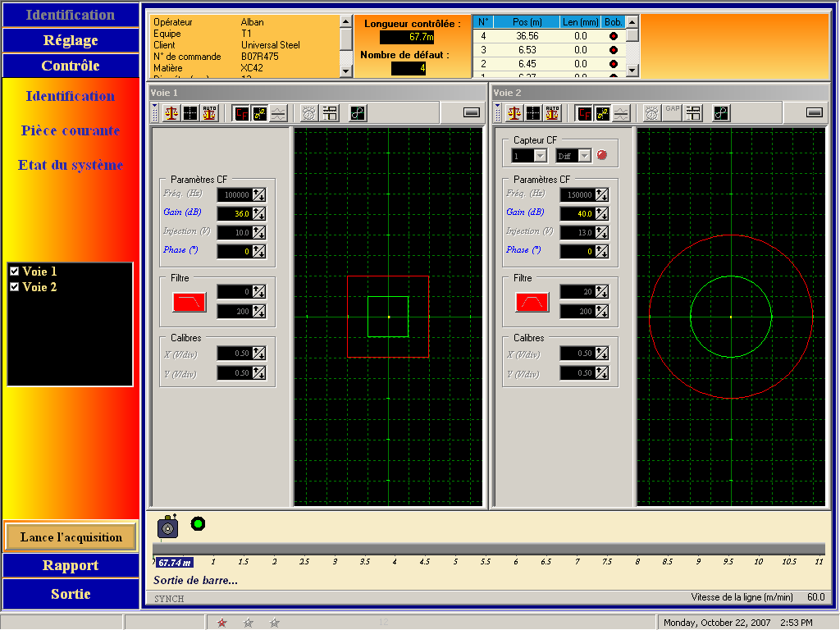Screen dimensions: 840x630
Task: Click the sensor device icon above the ruler
Action: click(167, 527)
